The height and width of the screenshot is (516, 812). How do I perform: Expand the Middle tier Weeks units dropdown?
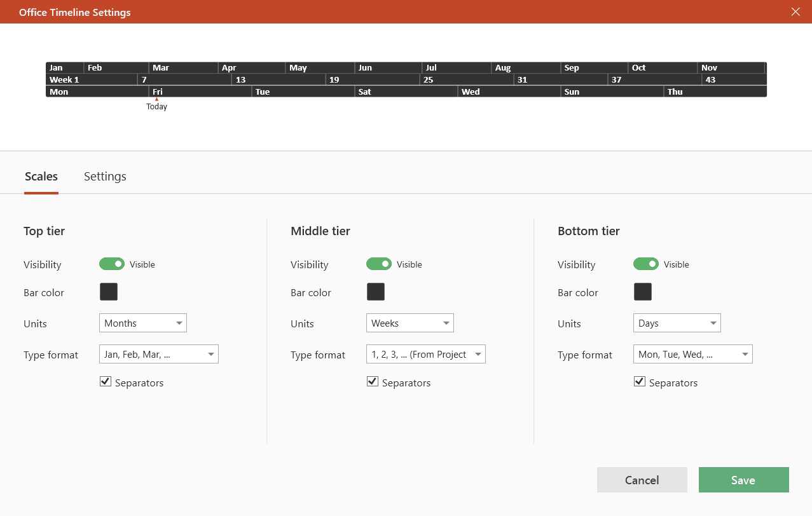(x=410, y=323)
